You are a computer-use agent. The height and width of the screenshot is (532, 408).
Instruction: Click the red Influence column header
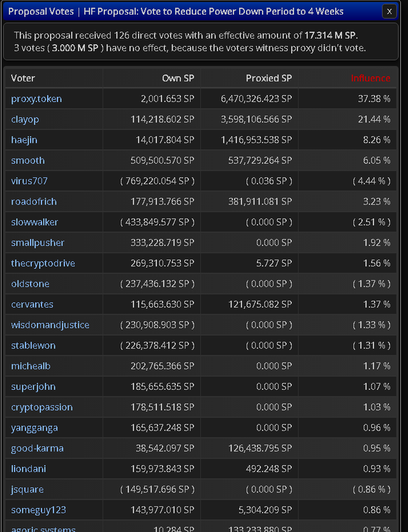coord(370,78)
